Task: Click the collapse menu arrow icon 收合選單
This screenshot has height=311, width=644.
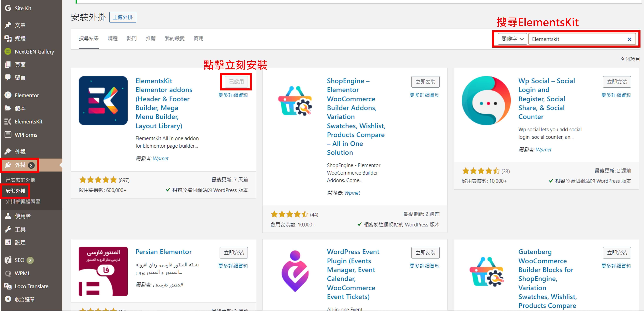Action: tap(8, 299)
